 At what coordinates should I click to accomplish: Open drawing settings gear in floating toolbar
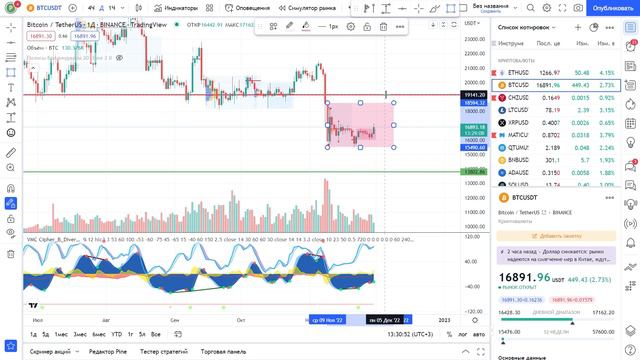[351, 27]
